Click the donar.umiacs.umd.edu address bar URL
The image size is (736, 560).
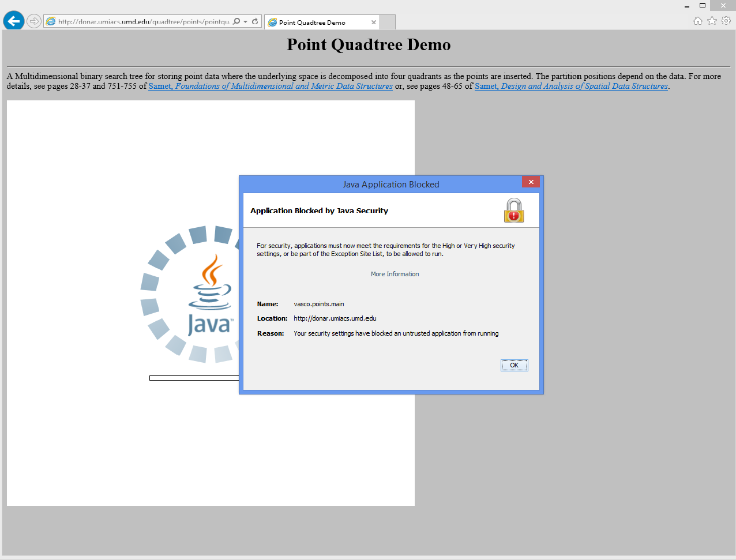coord(144,22)
